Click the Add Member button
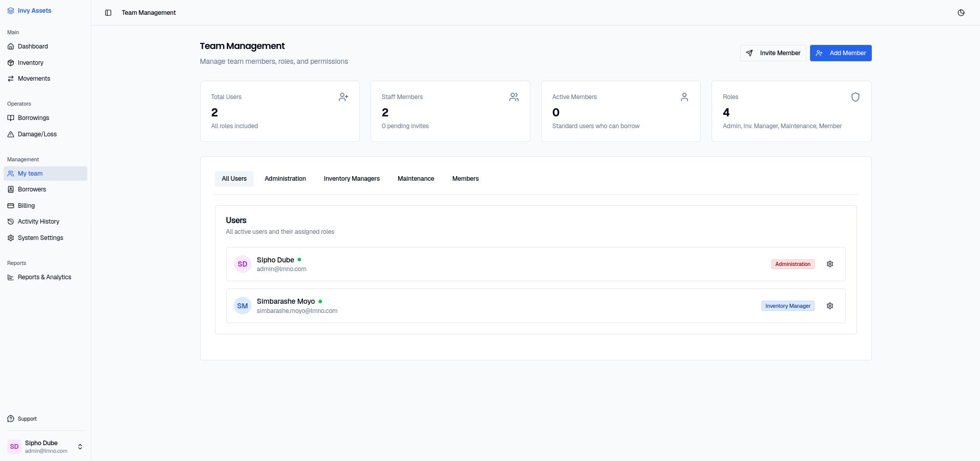This screenshot has height=461, width=980. 841,53
